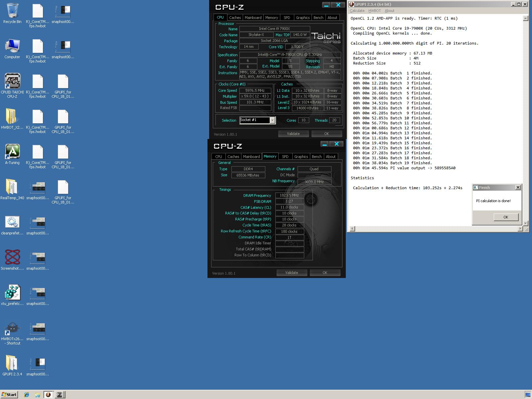Click the memory size value 65536 MBytes

(248, 175)
